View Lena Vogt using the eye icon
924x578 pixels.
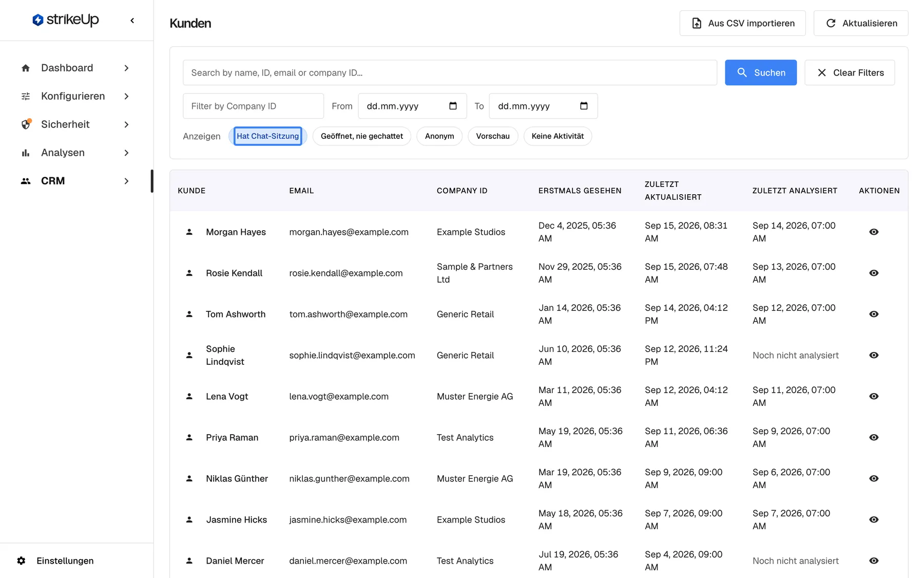pyautogui.click(x=874, y=396)
